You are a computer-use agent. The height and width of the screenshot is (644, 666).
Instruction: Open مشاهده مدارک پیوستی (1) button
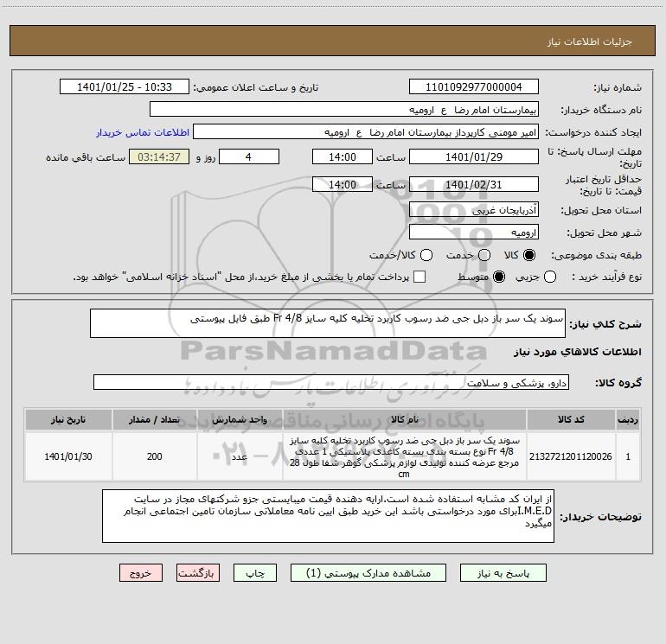pyautogui.click(x=368, y=573)
